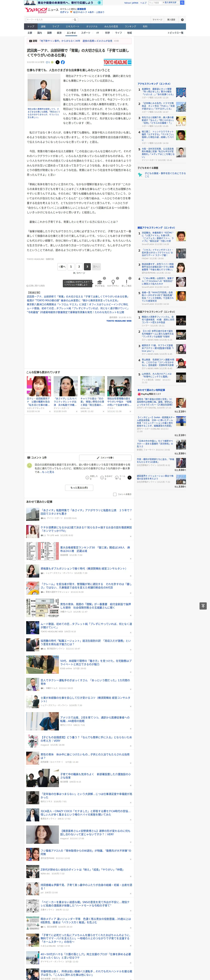The height and width of the screenshot is (980, 210).
Task: Click the web search button at top
Action: [x=182, y=3]
